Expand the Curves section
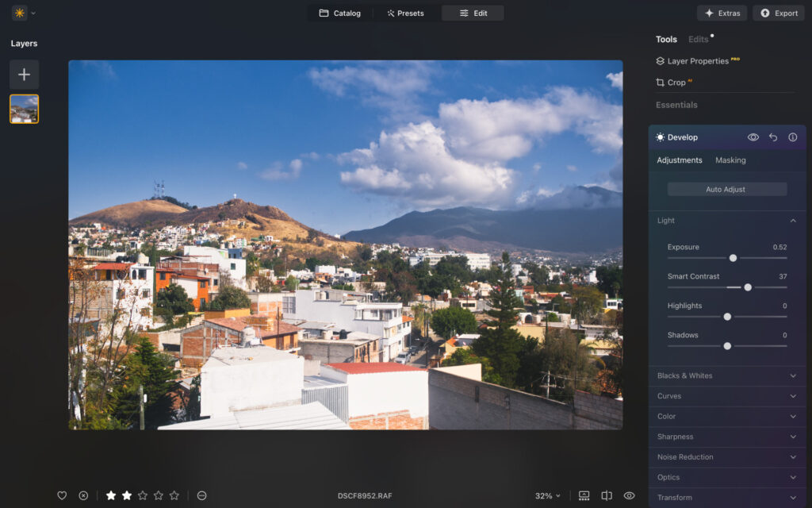812x508 pixels. pyautogui.click(x=726, y=395)
